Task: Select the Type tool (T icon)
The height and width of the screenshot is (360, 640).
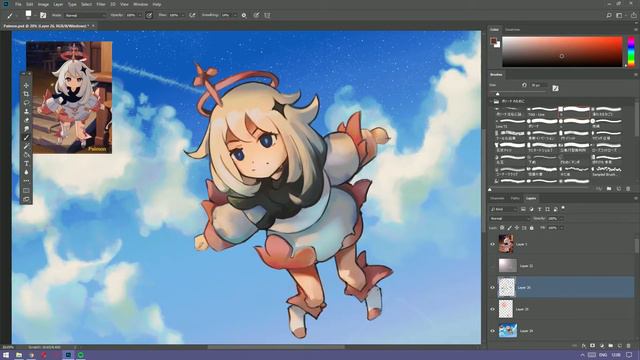Action: (27, 164)
